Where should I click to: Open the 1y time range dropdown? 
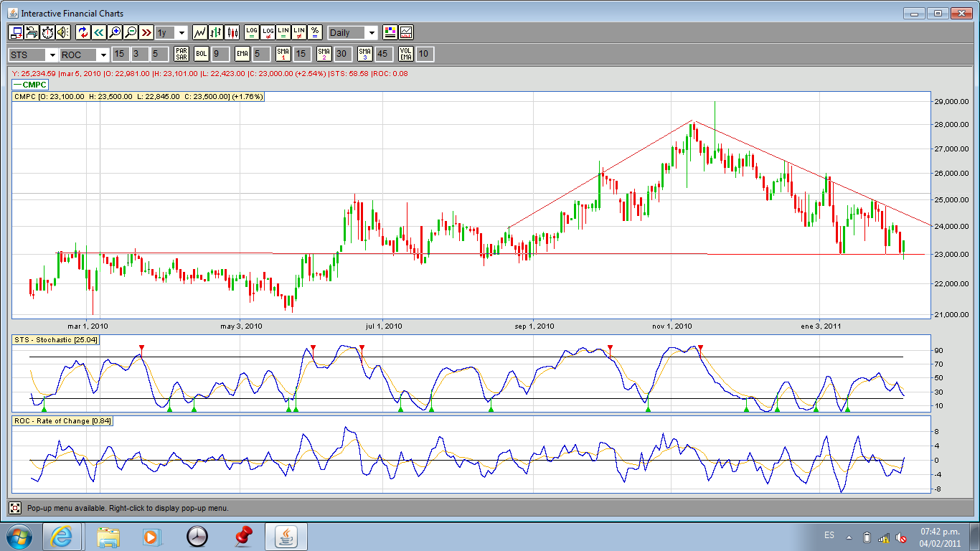[x=181, y=33]
